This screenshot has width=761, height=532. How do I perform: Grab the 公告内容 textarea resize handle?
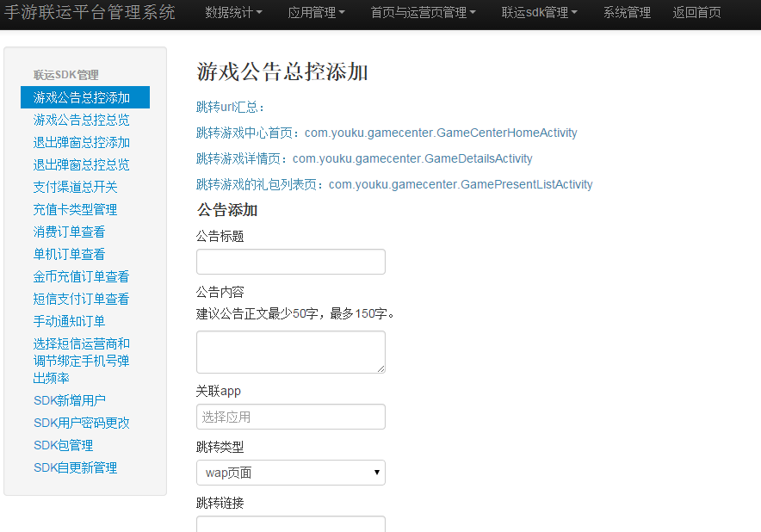point(381,369)
